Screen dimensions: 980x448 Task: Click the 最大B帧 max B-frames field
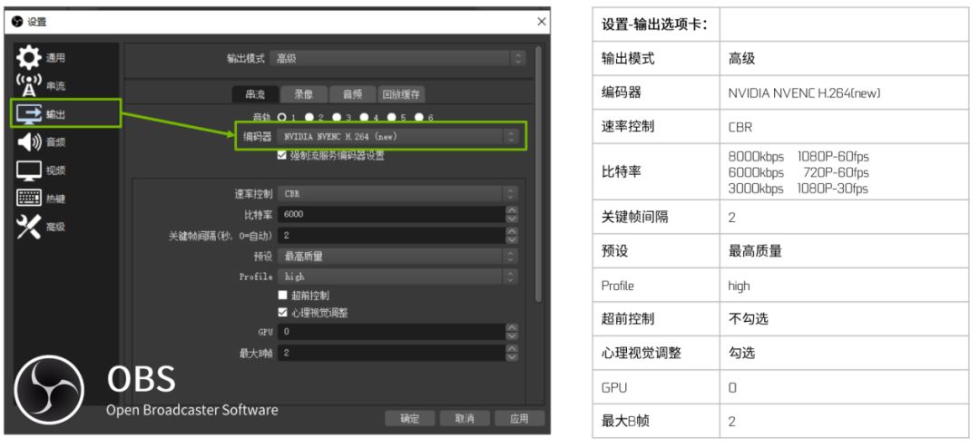391,353
